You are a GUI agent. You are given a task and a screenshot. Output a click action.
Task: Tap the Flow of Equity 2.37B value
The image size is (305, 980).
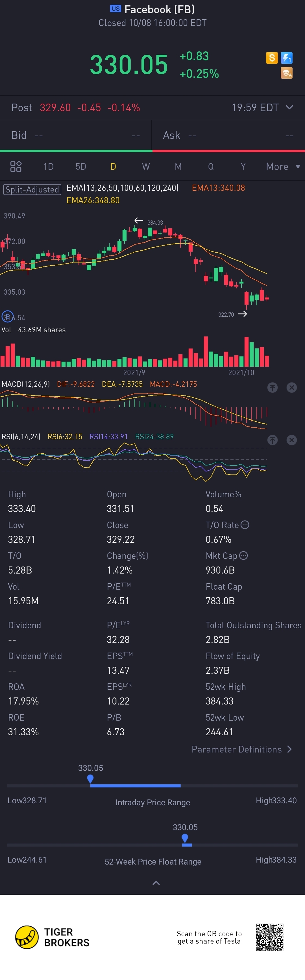pos(217,670)
